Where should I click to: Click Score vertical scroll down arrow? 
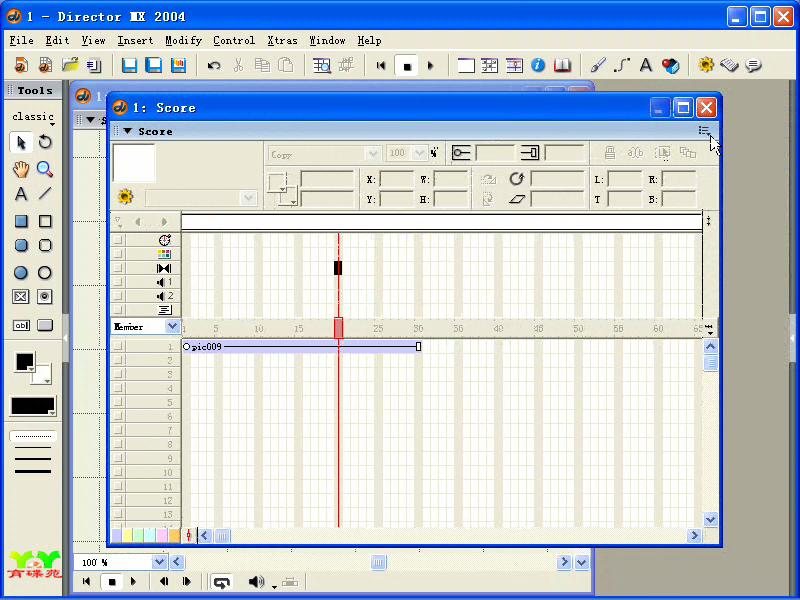coord(710,520)
